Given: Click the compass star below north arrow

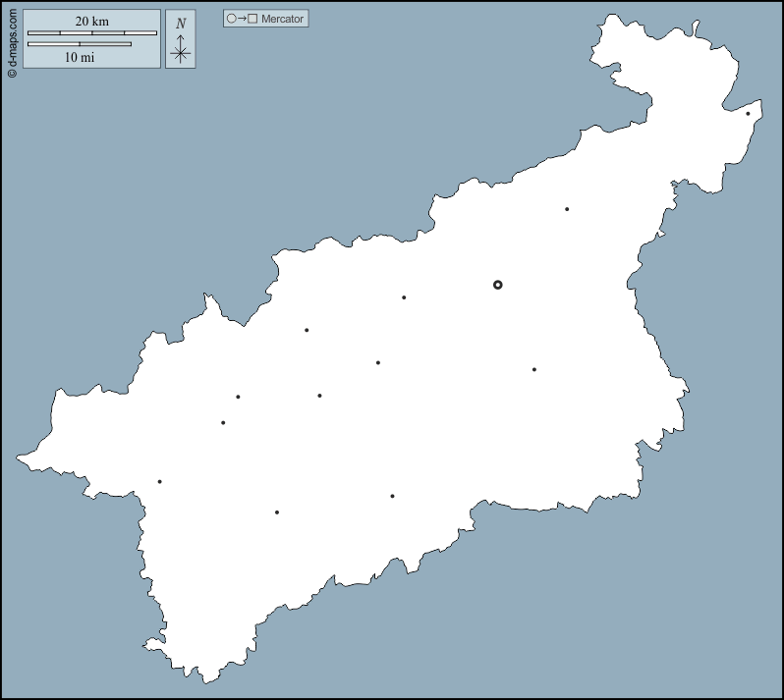Looking at the screenshot, I should coord(180,55).
